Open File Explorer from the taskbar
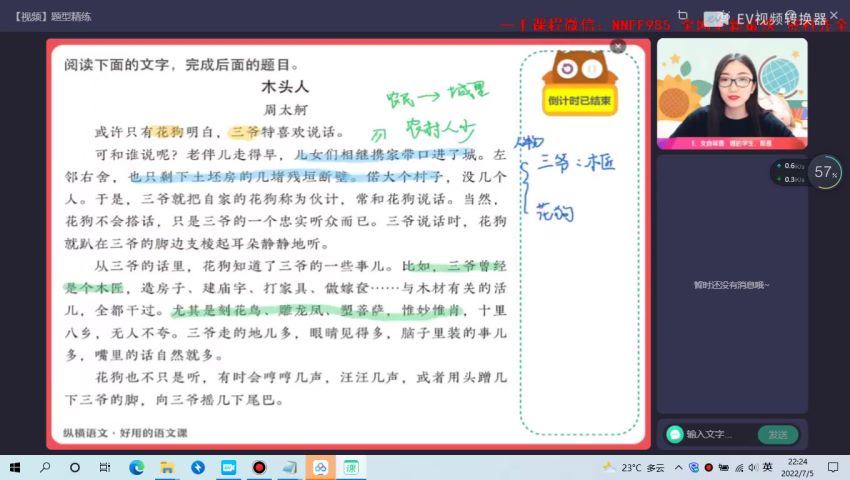This screenshot has height=480, width=850. pyautogui.click(x=167, y=468)
